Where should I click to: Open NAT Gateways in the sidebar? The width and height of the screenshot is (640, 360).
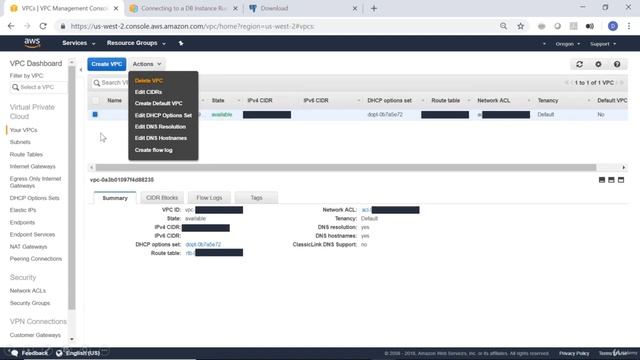28,247
